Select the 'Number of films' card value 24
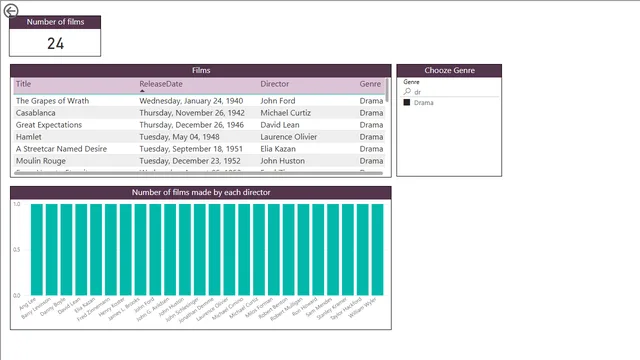The height and width of the screenshot is (360, 640). [x=56, y=43]
